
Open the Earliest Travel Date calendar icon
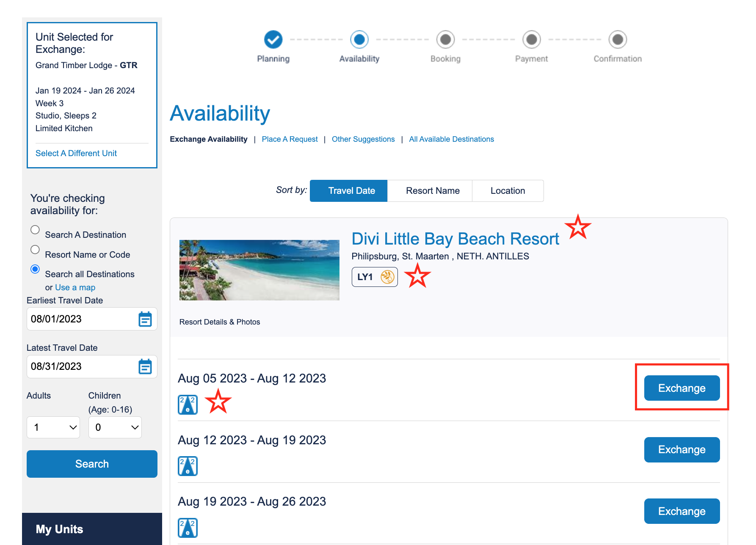click(145, 319)
